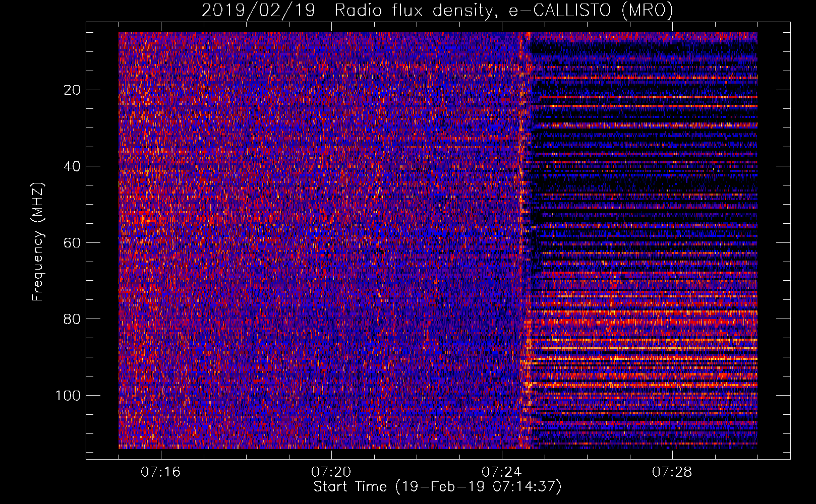Click the 20 MHz frequency tick label
This screenshot has height=504, width=816.
pos(72,90)
